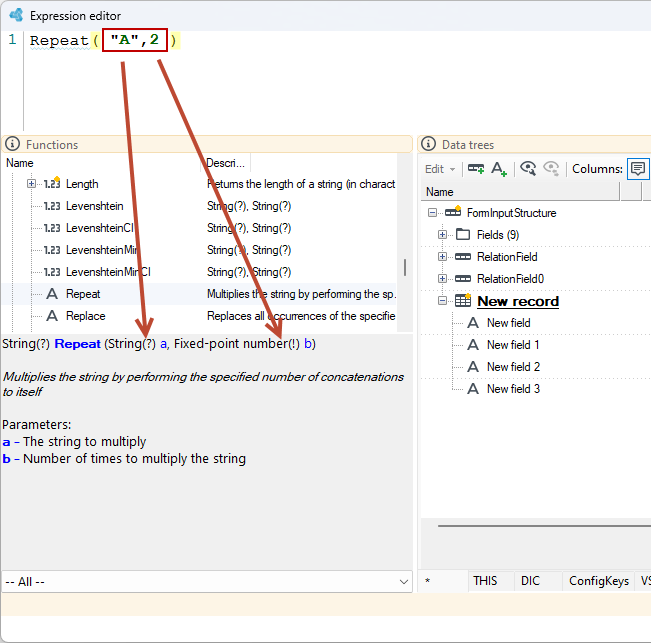
Task: Select the Repeat function
Action: click(x=83, y=294)
